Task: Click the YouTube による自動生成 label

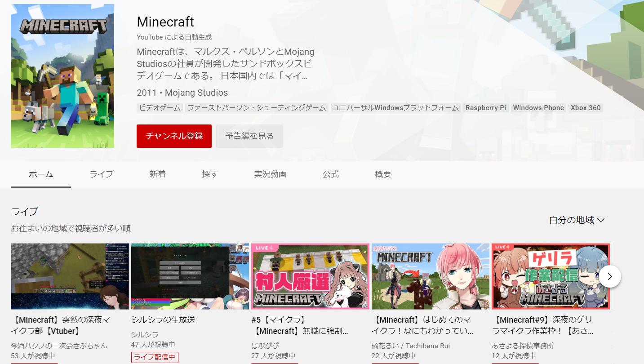Action: [x=174, y=37]
